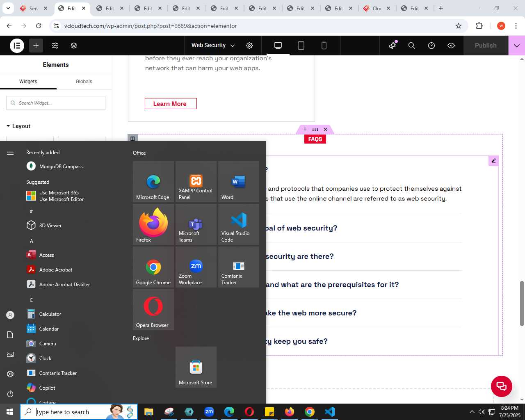Open the Elementor logo menu

pyautogui.click(x=17, y=46)
